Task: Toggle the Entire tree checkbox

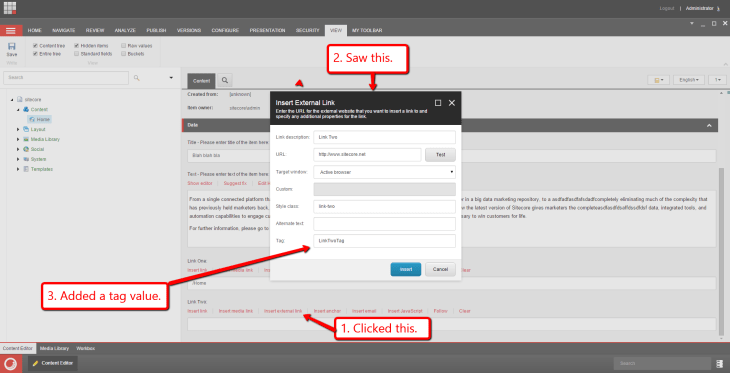Action: (x=35, y=54)
